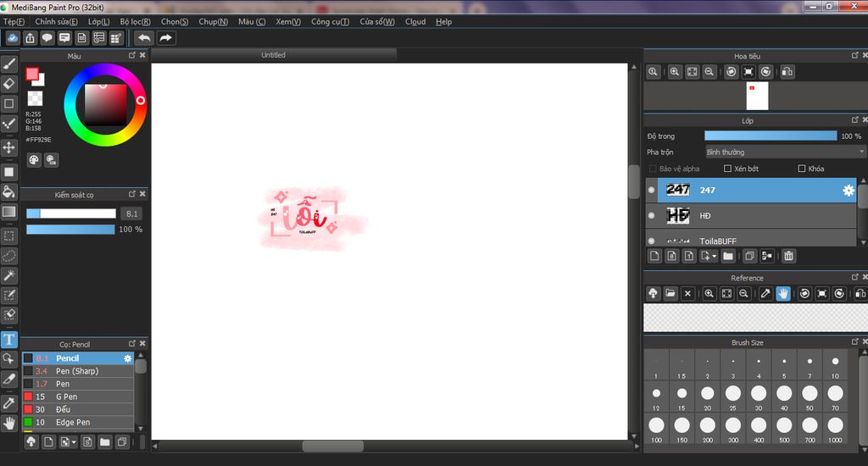This screenshot has width=868, height=466.
Task: Adjust the Độ trong opacity slider
Action: pyautogui.click(x=771, y=136)
